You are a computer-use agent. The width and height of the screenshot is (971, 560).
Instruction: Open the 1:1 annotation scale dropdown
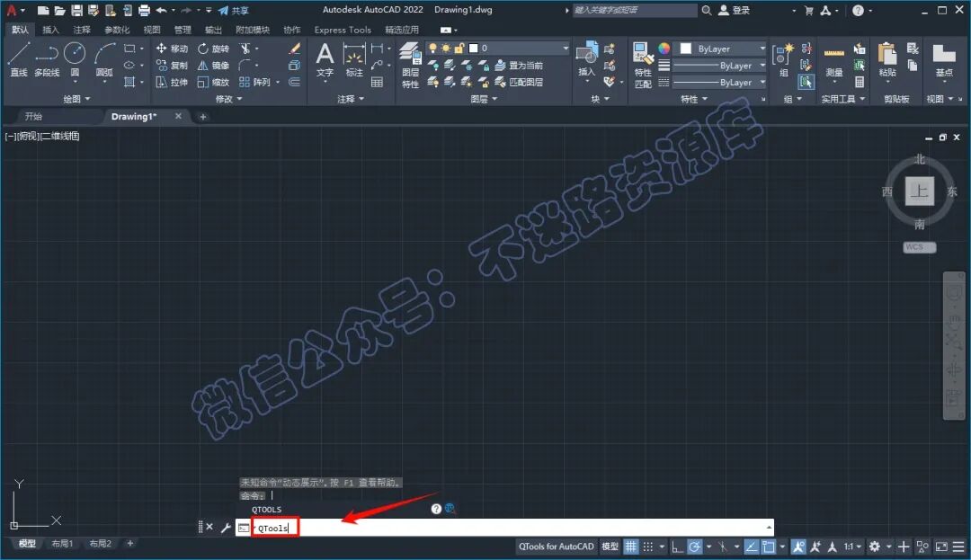[853, 547]
